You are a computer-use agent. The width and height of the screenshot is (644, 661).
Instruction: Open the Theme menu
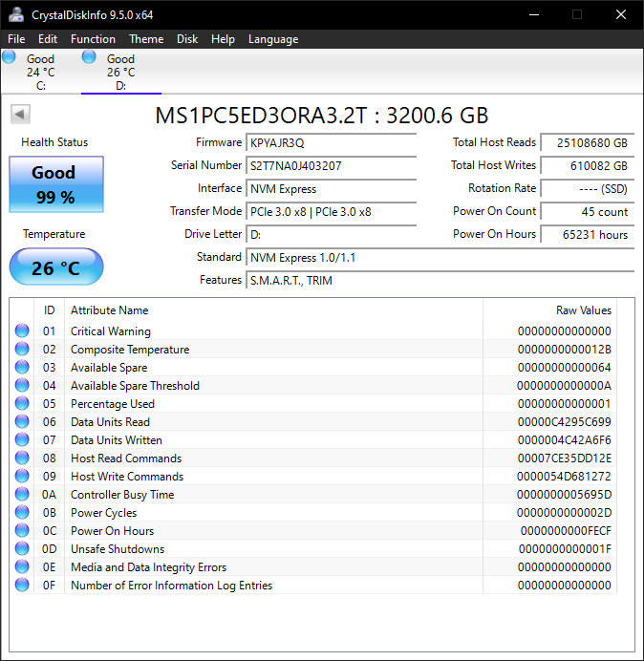pyautogui.click(x=146, y=39)
